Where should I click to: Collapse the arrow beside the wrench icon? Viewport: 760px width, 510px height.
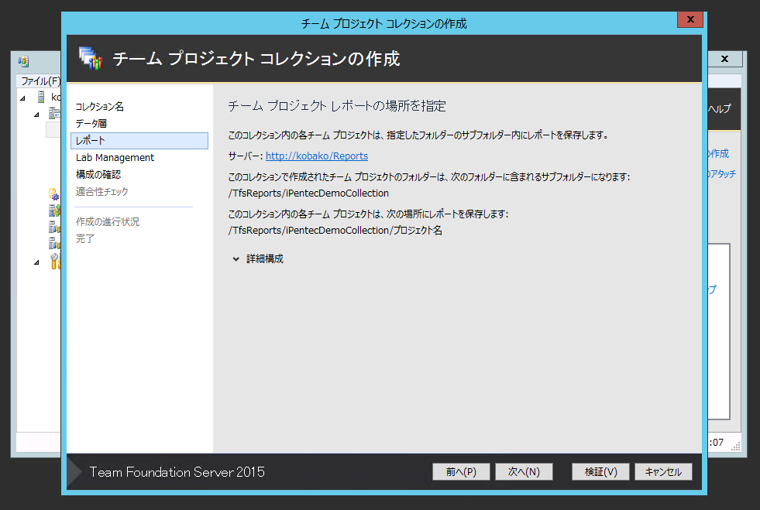37,263
